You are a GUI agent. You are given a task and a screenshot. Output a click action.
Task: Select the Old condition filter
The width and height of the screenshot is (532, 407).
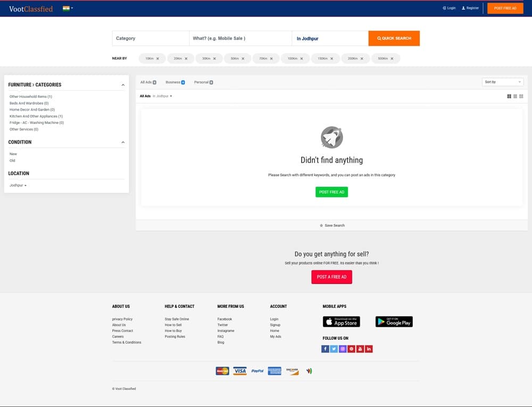12,160
